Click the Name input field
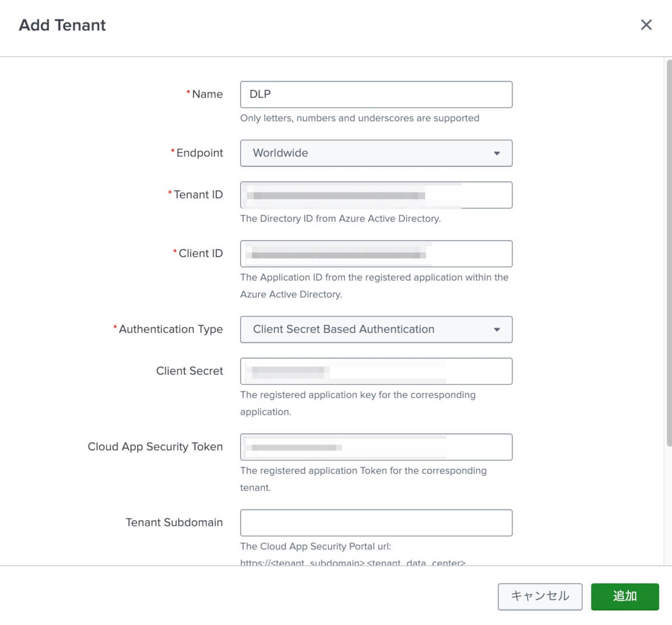 click(x=376, y=95)
